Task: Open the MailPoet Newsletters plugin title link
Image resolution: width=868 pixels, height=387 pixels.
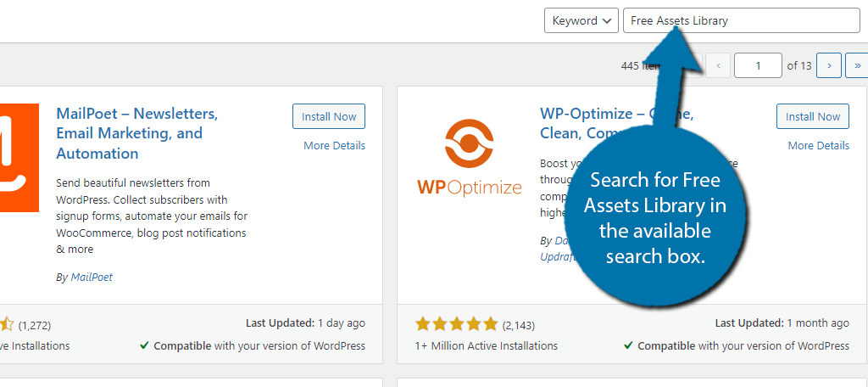Action: click(137, 133)
